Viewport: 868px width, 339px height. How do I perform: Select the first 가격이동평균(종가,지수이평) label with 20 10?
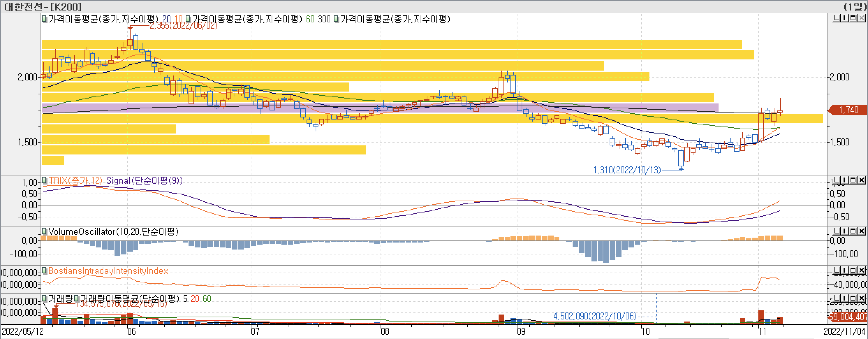click(x=103, y=19)
